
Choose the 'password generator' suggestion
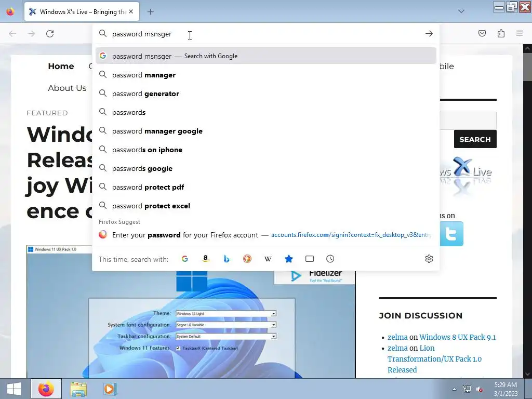coord(265,94)
